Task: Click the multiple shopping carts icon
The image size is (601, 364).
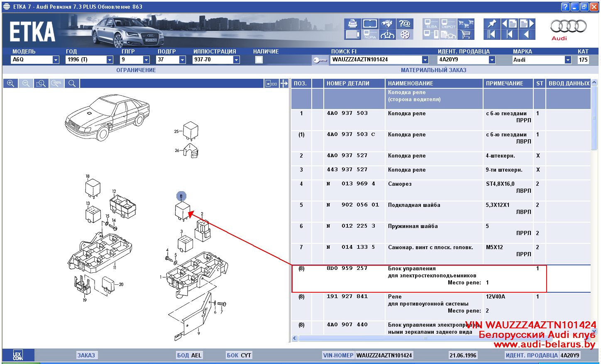Action: tap(466, 24)
